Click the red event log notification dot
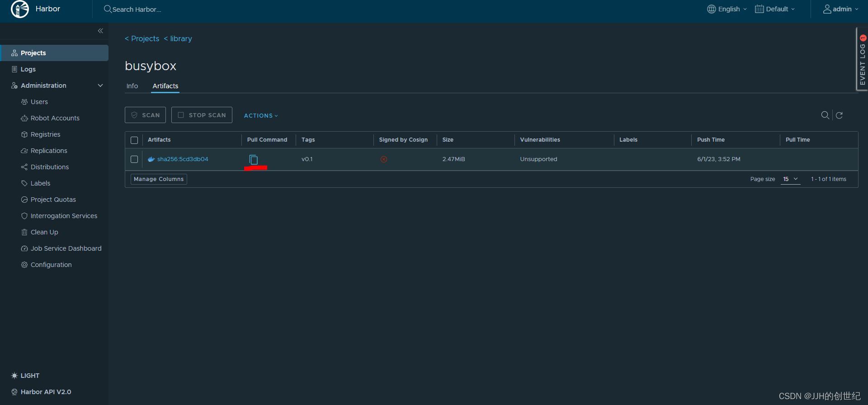Viewport: 868px width, 405px height. click(x=863, y=38)
